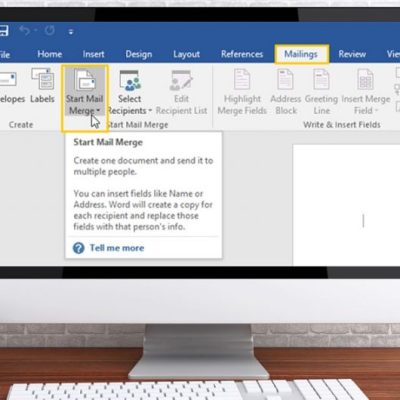
Task: Click the Mailings tab
Action: (x=301, y=54)
